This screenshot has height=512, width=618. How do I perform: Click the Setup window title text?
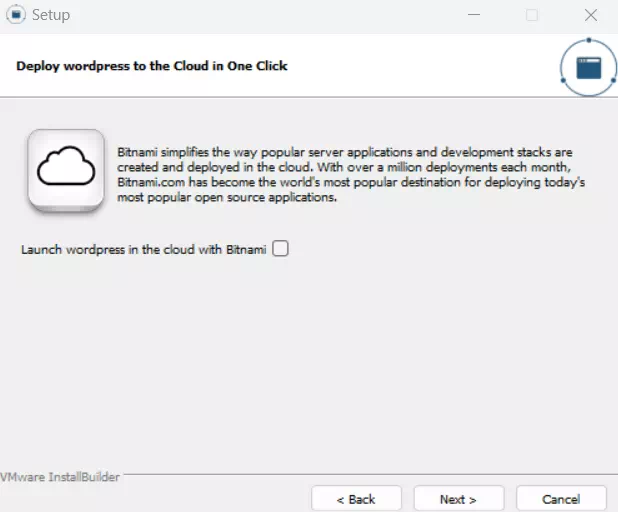(51, 15)
